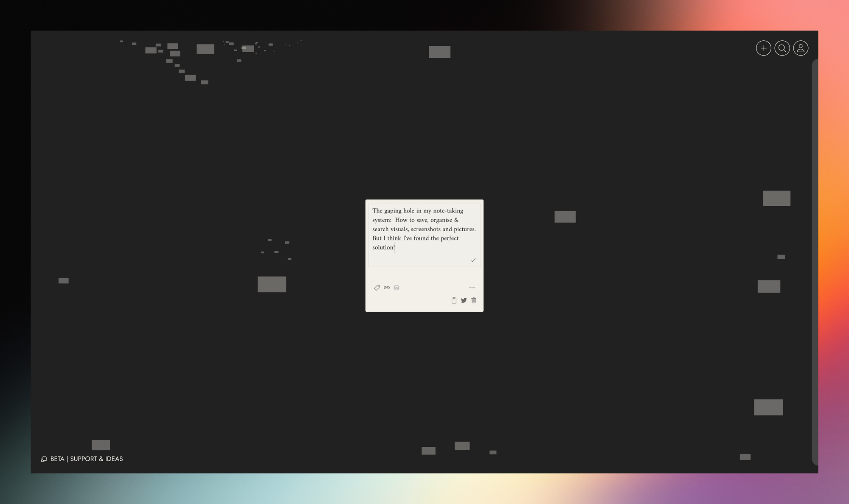Add a tag using the tag icon

[377, 288]
